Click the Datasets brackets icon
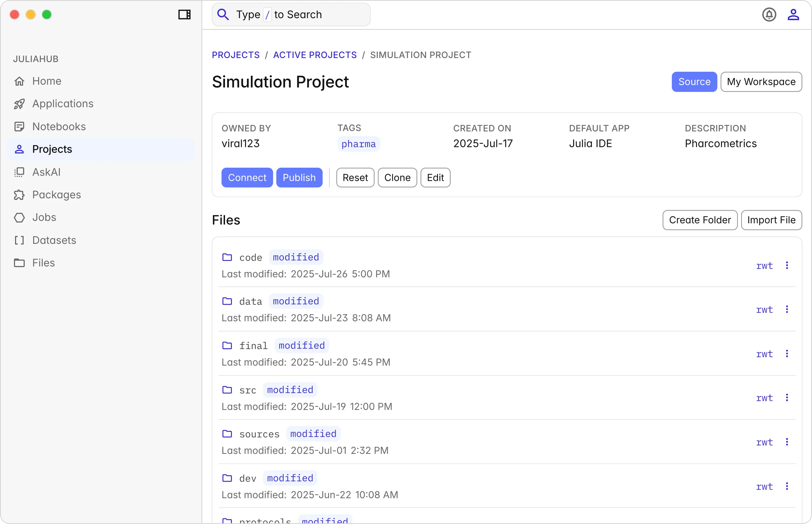The image size is (812, 524). pyautogui.click(x=19, y=240)
